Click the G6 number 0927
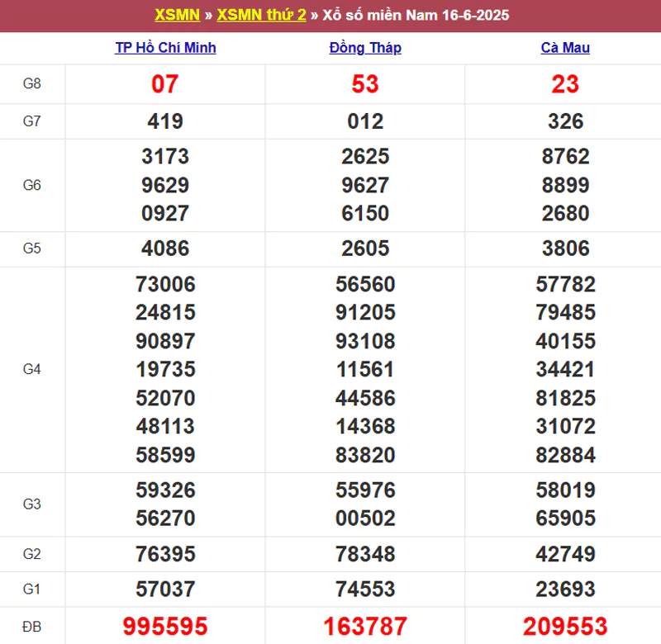 (165, 213)
